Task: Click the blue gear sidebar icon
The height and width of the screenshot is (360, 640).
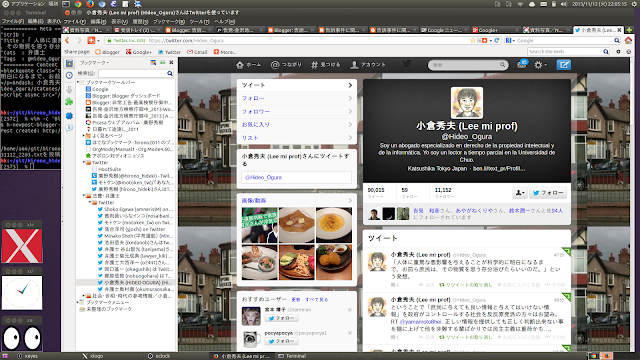Action: coord(69,116)
